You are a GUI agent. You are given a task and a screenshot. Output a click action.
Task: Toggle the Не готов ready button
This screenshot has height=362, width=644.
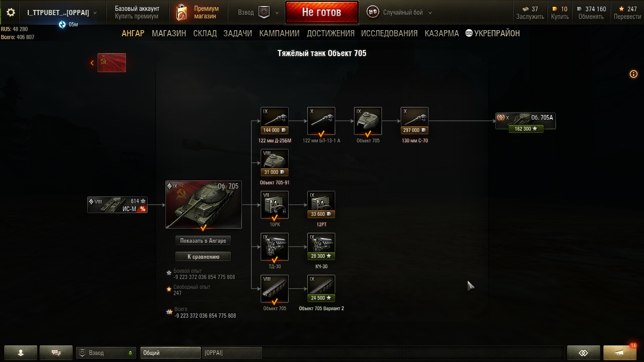tap(322, 13)
